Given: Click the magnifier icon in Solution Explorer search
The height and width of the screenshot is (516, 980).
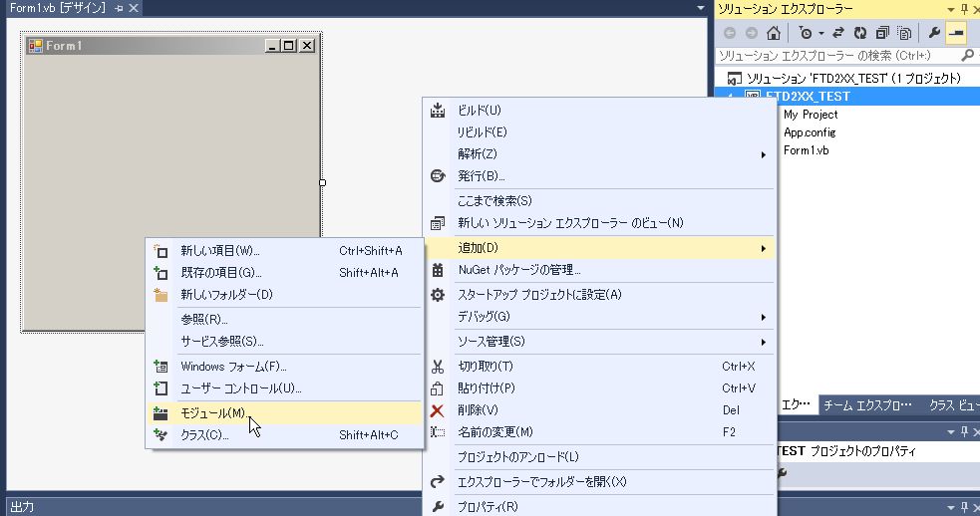Looking at the screenshot, I should coord(967,56).
